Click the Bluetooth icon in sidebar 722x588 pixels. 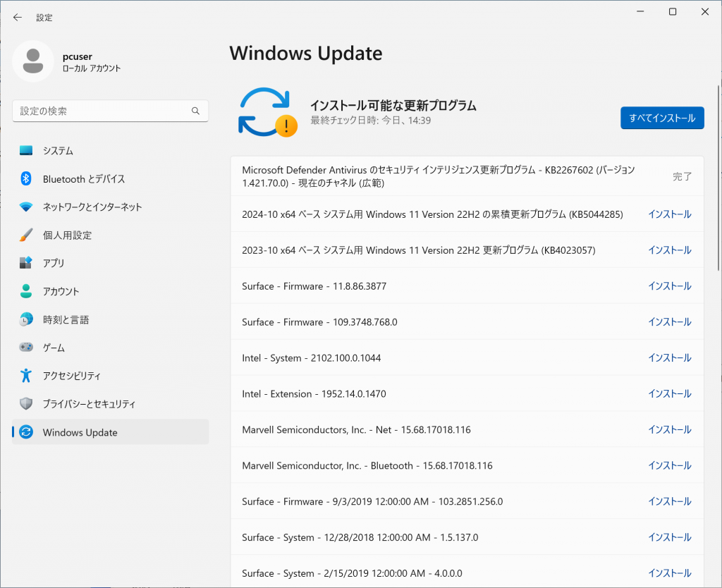pyautogui.click(x=26, y=178)
